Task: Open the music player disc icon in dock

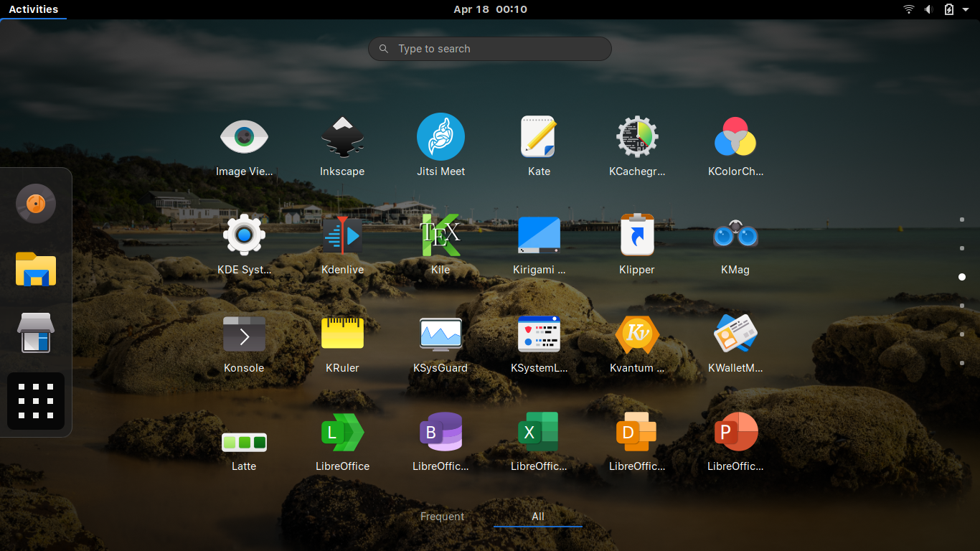Action: click(x=36, y=204)
